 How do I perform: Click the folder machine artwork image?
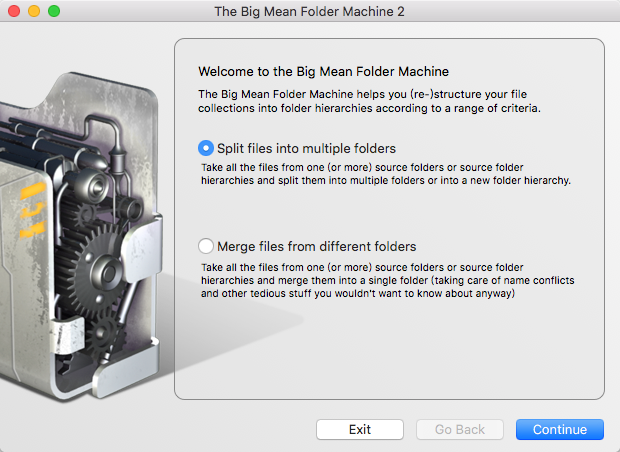(x=81, y=235)
